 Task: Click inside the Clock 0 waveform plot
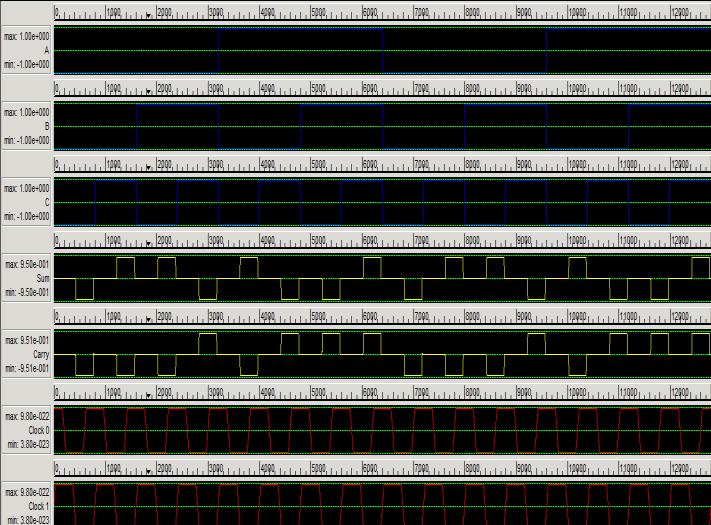tap(382, 430)
